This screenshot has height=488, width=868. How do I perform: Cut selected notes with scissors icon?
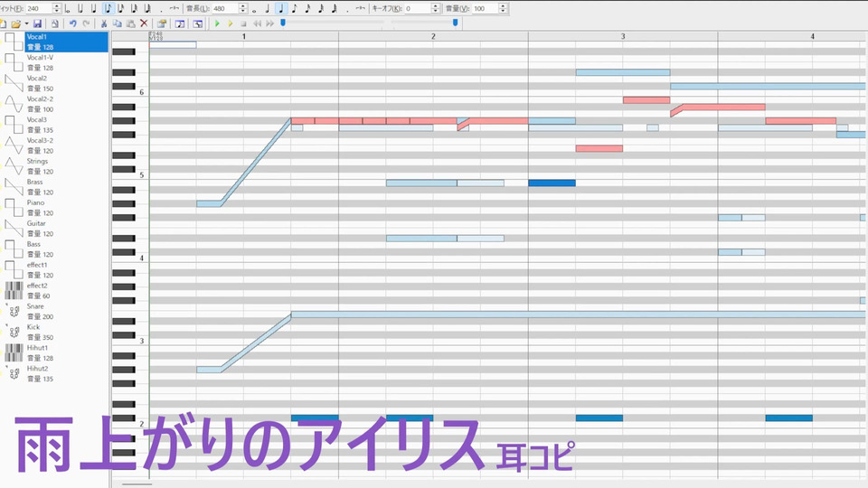(x=103, y=23)
